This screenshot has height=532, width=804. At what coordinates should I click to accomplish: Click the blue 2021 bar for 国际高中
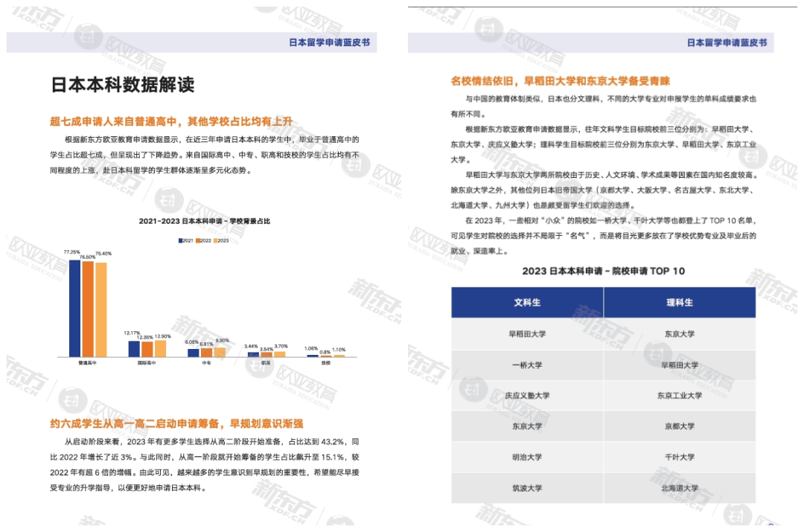(x=134, y=349)
